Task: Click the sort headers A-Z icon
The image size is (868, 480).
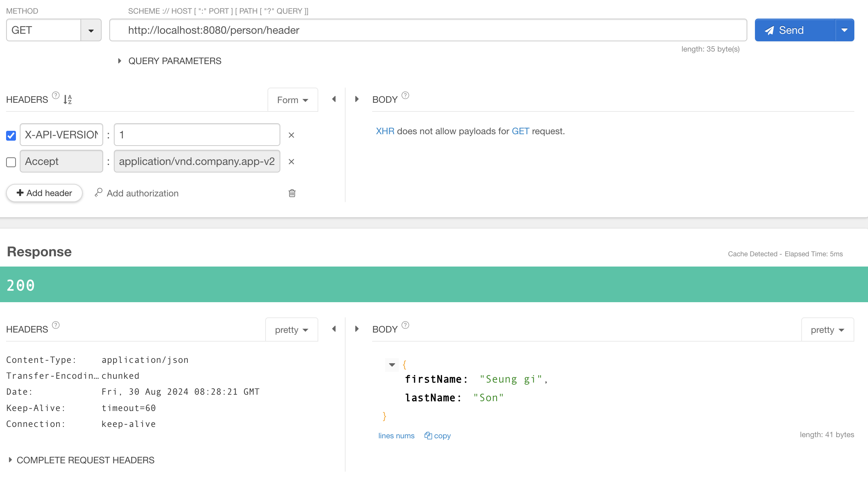Action: [x=68, y=99]
